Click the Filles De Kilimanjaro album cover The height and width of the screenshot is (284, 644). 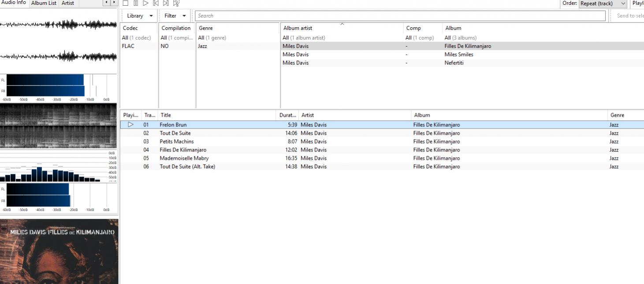point(59,251)
